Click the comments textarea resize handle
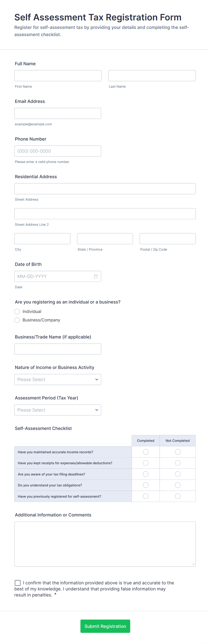This screenshot has width=208, height=644. click(193, 564)
